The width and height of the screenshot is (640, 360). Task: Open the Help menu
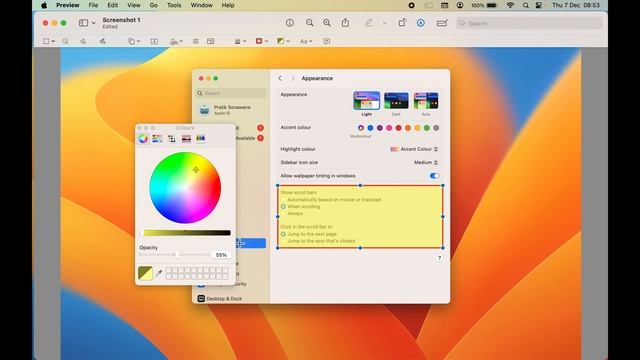[x=228, y=5]
